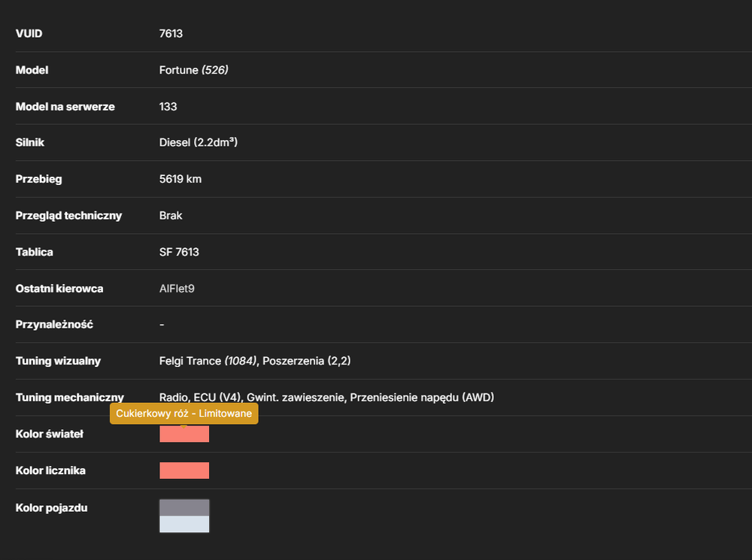Click the Model na serwerze label
Image resolution: width=752 pixels, height=560 pixels.
[x=65, y=107]
